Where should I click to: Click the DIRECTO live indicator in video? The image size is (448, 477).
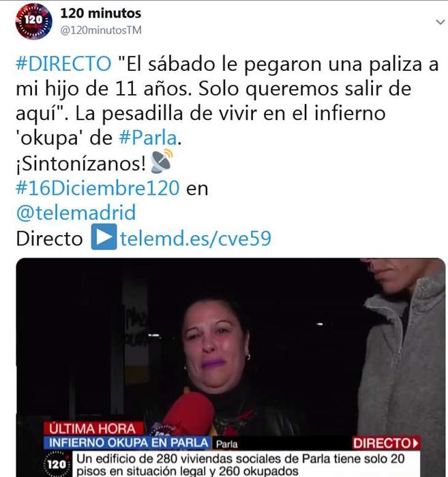[386, 443]
